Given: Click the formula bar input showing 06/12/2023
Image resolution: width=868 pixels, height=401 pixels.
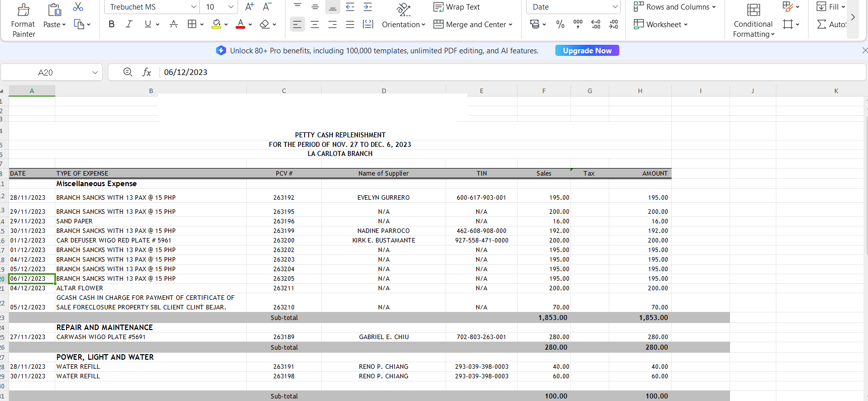Looking at the screenshot, I should point(512,72).
